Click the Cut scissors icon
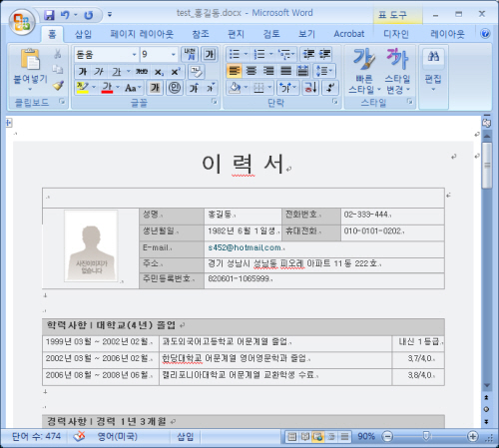 [58, 54]
